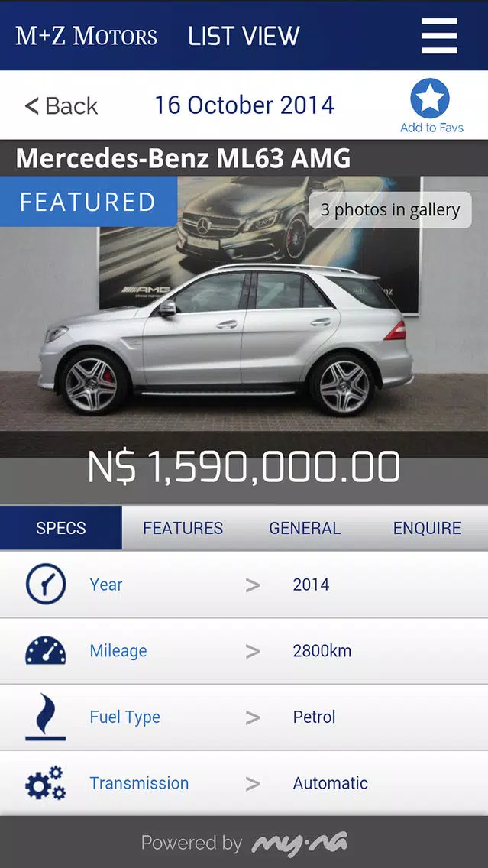
Task: Click the Transmission gears icon
Action: 45,783
